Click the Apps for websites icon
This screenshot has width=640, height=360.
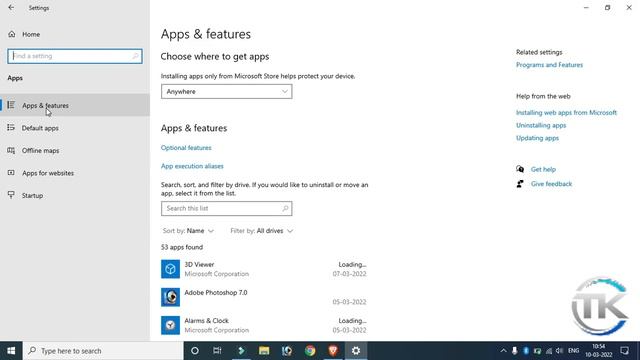11,173
